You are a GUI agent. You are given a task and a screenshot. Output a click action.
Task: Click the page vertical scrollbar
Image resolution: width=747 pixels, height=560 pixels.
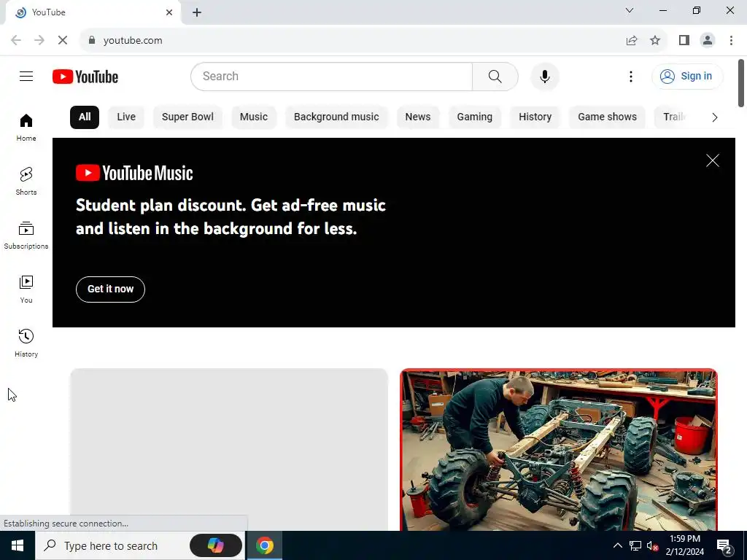pos(741,83)
